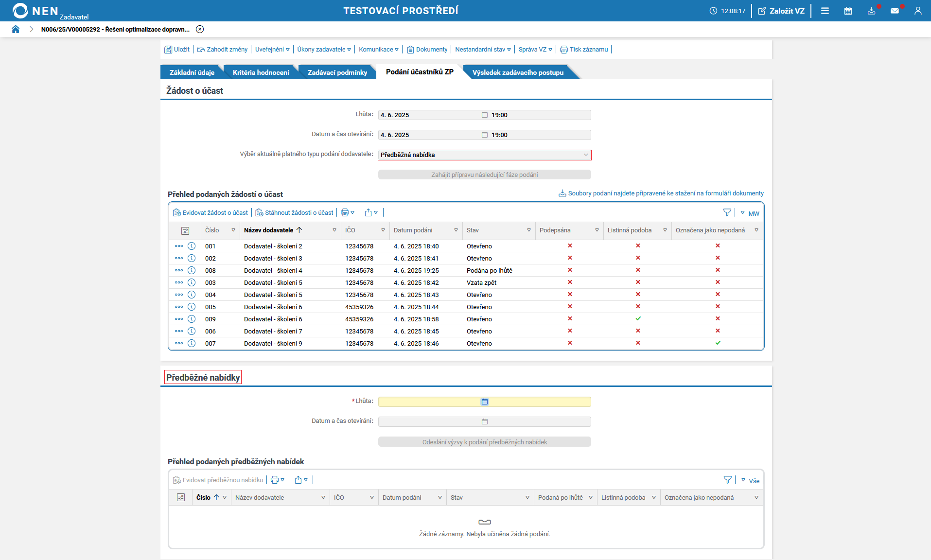This screenshot has height=560, width=931.
Task: Open calendar for Žádost Datum otevírání
Action: tap(485, 135)
